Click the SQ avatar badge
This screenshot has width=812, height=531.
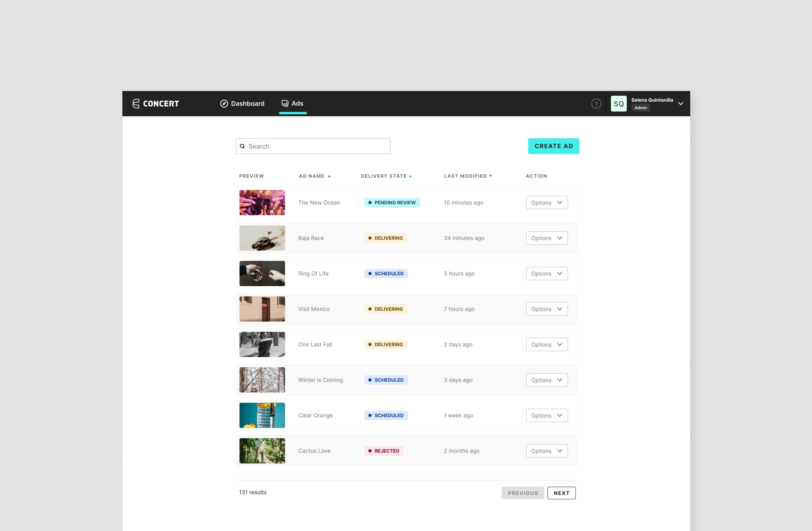618,103
